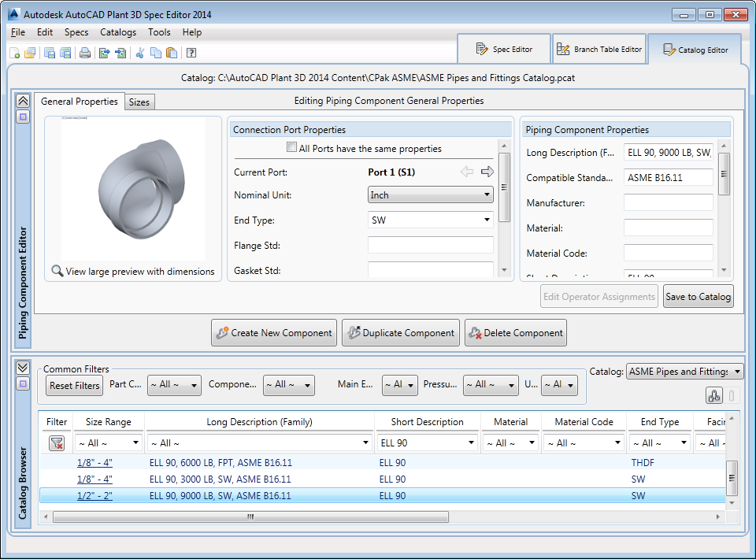Click Delete Component button
Screen dimensions: 756x559
(515, 332)
